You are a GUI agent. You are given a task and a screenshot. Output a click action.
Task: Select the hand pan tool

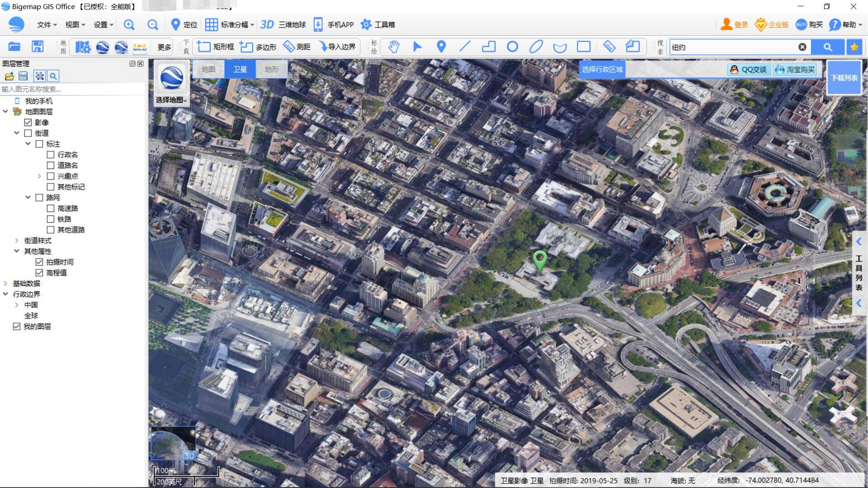click(394, 47)
